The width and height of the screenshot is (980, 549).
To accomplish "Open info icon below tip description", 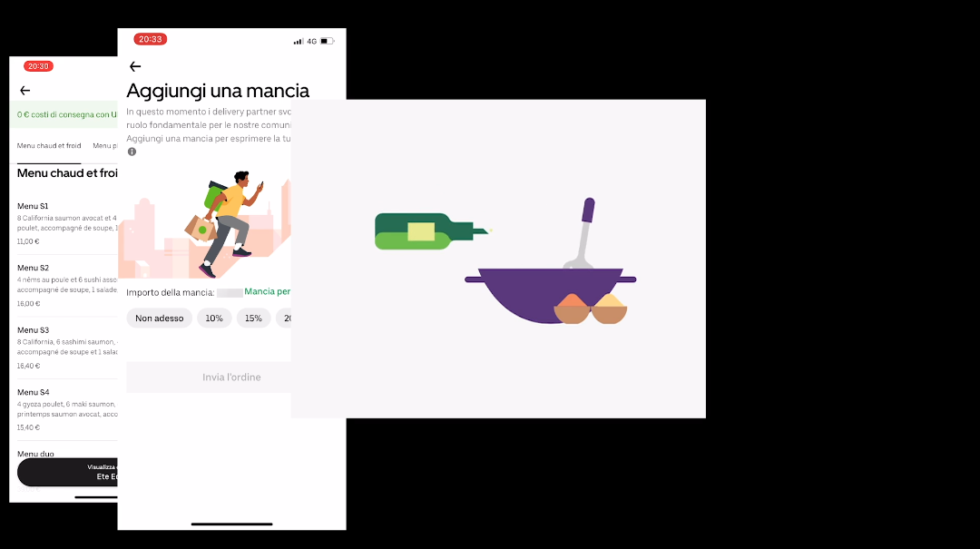I will [132, 152].
